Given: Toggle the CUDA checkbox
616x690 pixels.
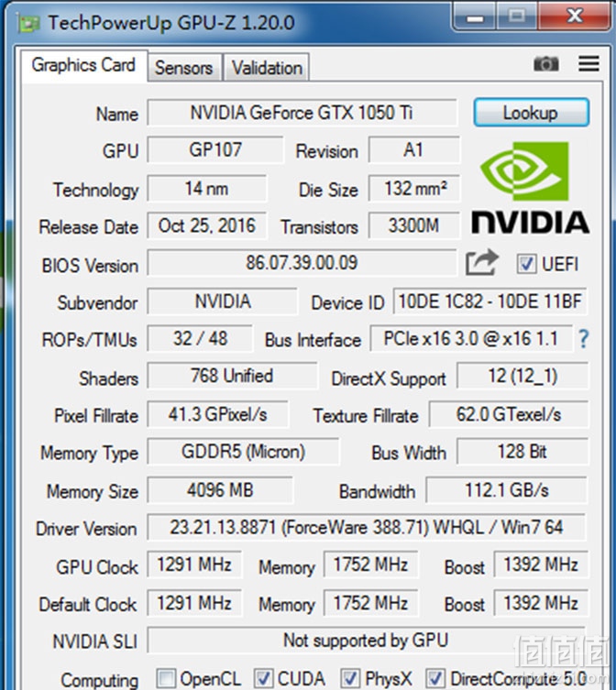Looking at the screenshot, I should pos(263,678).
